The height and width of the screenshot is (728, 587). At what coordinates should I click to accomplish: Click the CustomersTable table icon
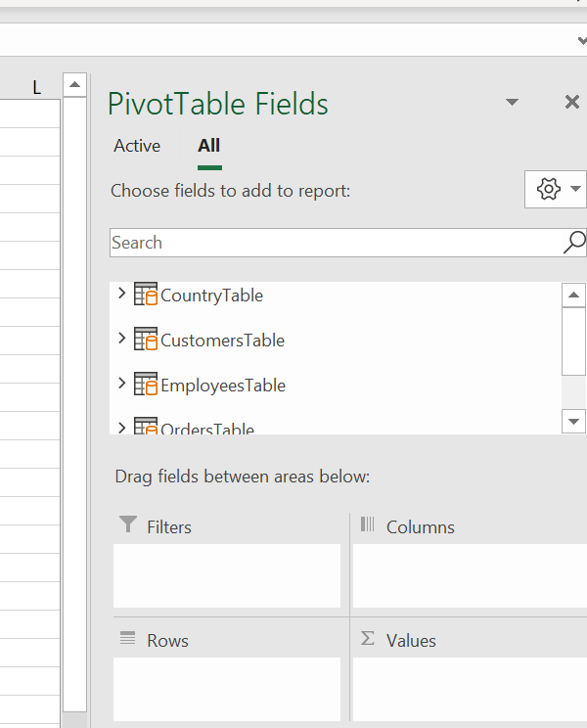tap(145, 340)
